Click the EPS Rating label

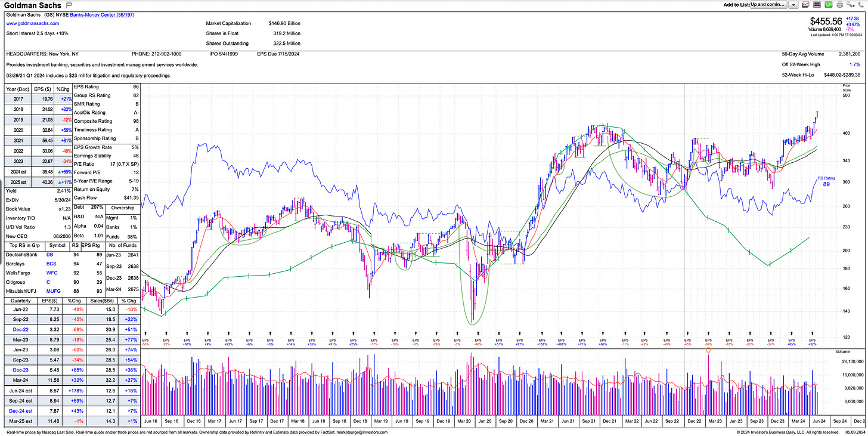tap(86, 87)
